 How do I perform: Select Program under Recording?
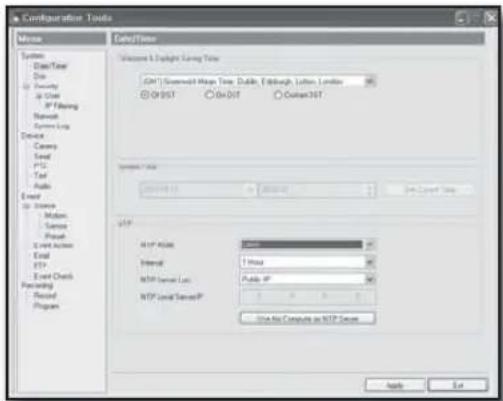click(46, 306)
